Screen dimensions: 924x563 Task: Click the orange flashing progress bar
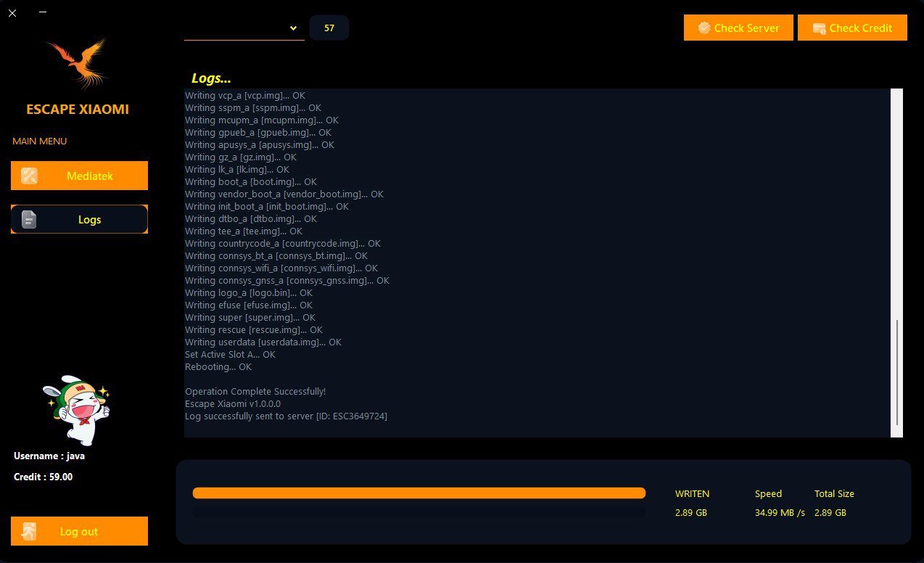tap(418, 493)
